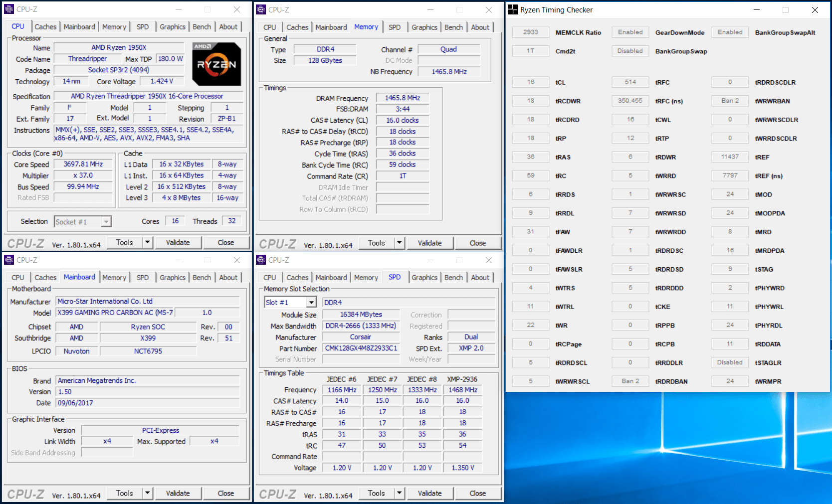Screen dimensions: 832x504
Task: Click the CPU-Z app icon in the Mainboard window title bar
Action: click(x=9, y=260)
